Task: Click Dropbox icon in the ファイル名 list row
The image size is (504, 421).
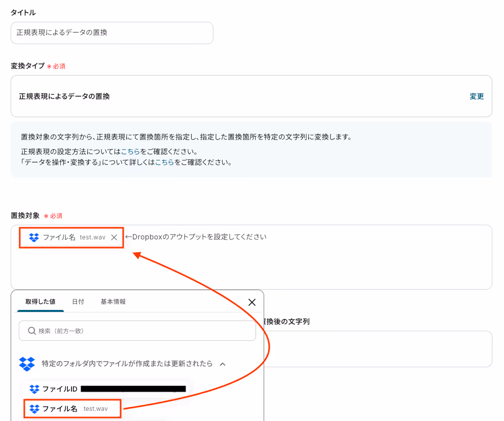Action: pyautogui.click(x=34, y=409)
